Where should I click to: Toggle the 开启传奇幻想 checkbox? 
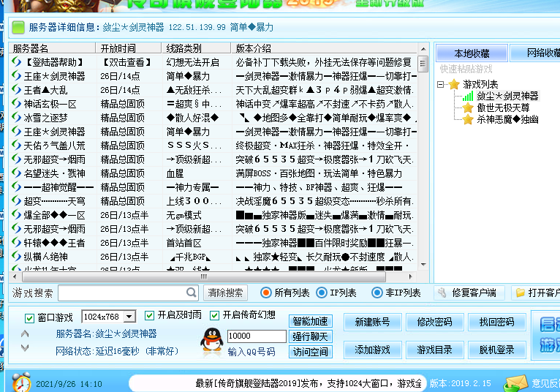214,315
